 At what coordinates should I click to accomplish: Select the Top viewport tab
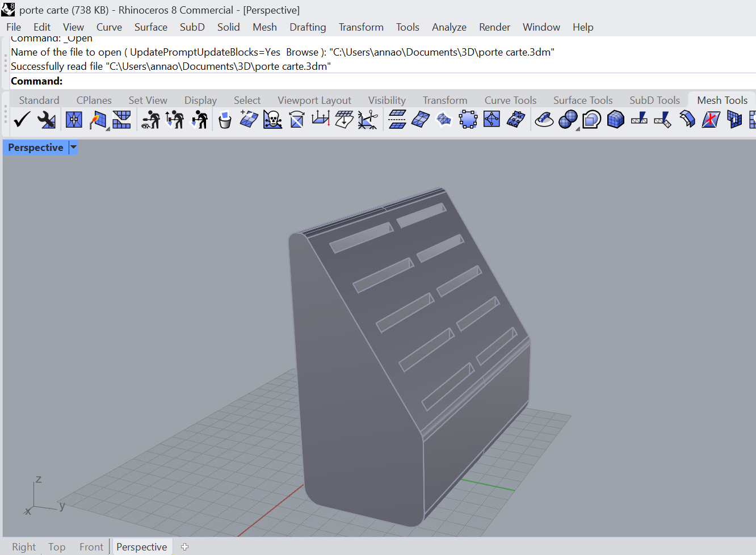pos(57,546)
